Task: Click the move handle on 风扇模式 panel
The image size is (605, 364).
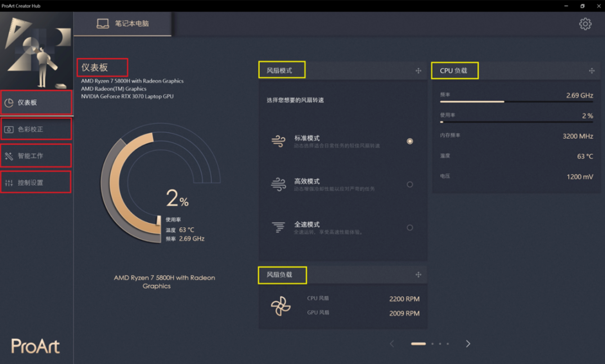Action: tap(418, 71)
